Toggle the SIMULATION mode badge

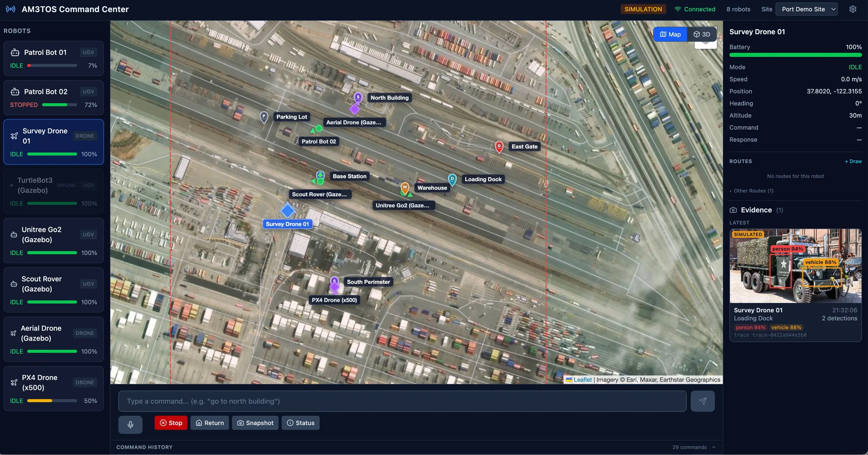coord(643,9)
